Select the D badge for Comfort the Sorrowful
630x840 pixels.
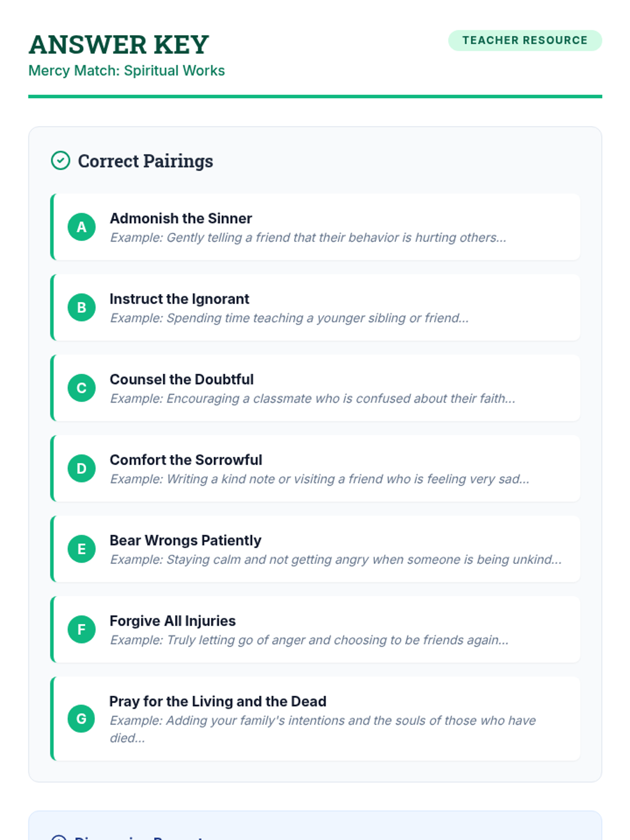click(x=81, y=468)
